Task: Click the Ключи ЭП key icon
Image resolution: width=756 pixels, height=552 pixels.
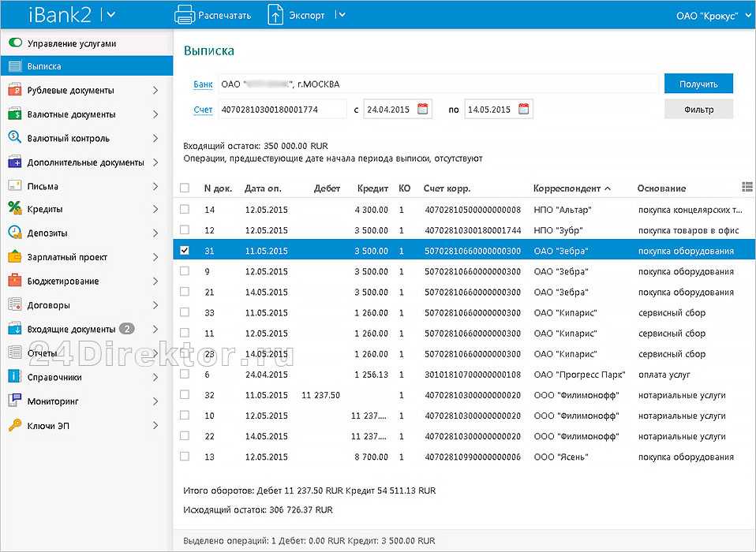Action: click(14, 425)
